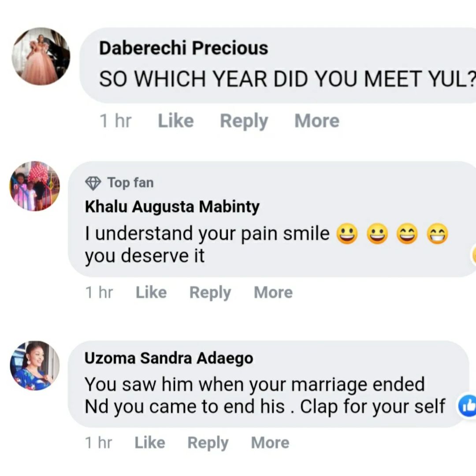Reply to Khalu Augusta Mabinty's comment

[210, 292]
